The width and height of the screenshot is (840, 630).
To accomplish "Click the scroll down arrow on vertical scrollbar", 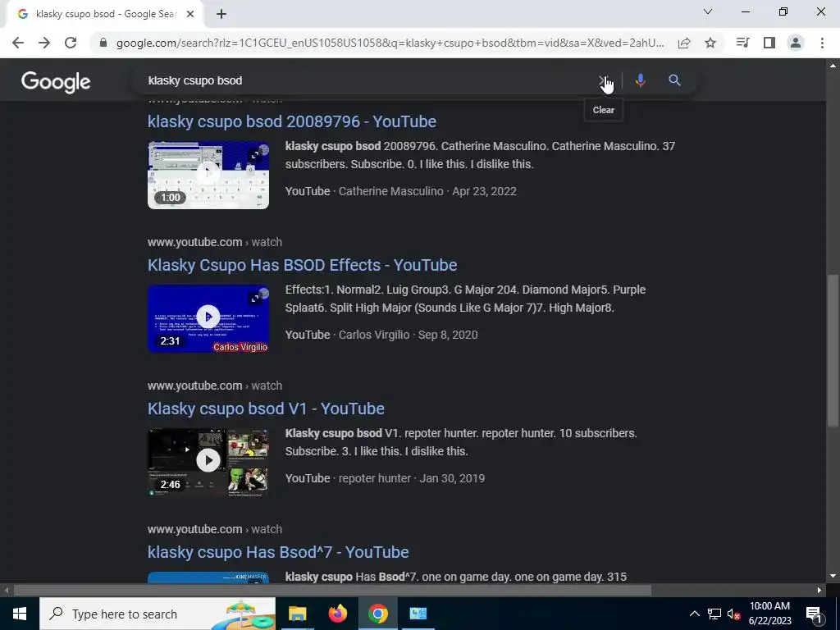I will click(x=833, y=576).
